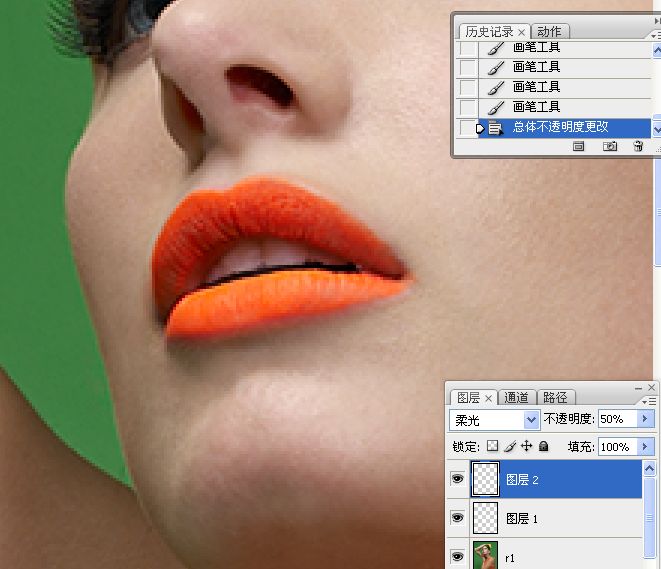Toggle visibility of 图层 1
The width and height of the screenshot is (661, 569).
[x=458, y=518]
